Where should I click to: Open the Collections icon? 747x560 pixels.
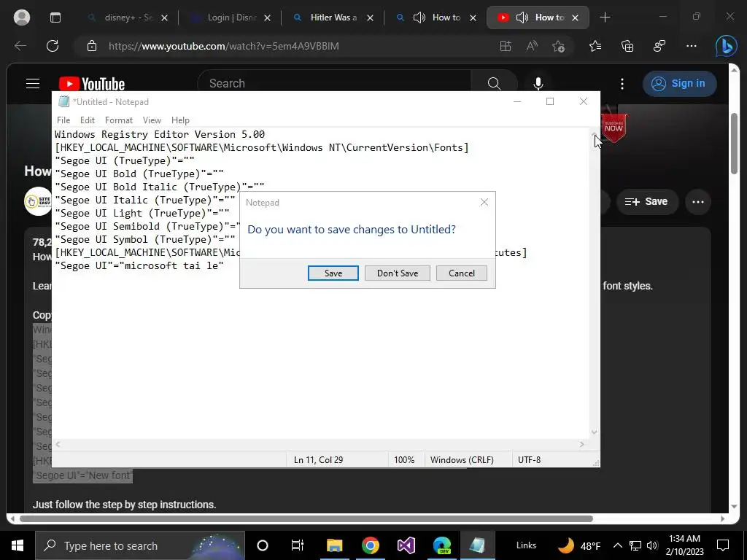point(627,46)
